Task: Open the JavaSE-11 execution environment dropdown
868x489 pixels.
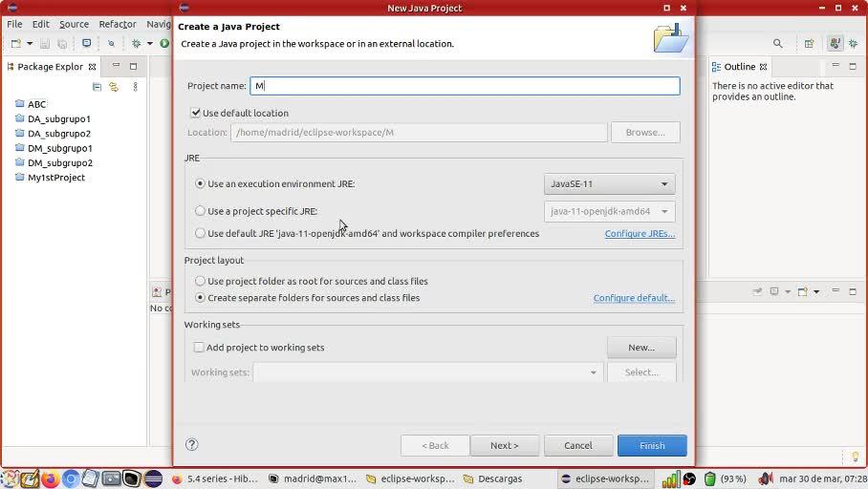Action: (610, 183)
